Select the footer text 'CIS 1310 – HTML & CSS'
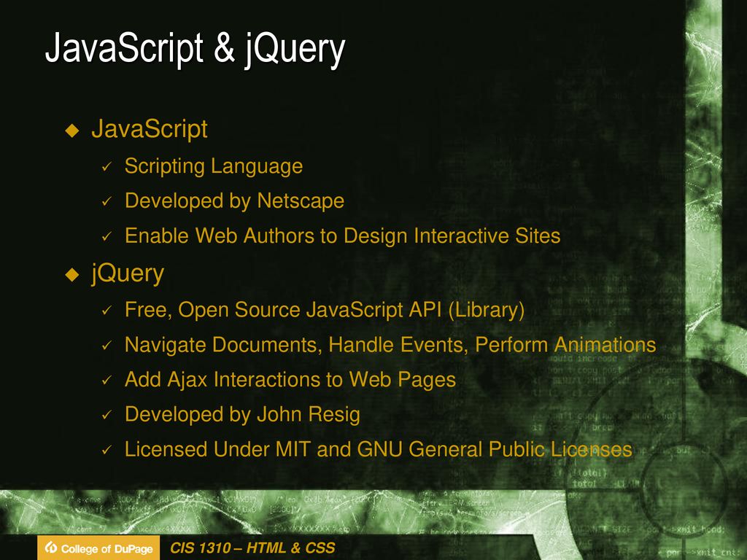The height and width of the screenshot is (560, 747). (x=252, y=548)
